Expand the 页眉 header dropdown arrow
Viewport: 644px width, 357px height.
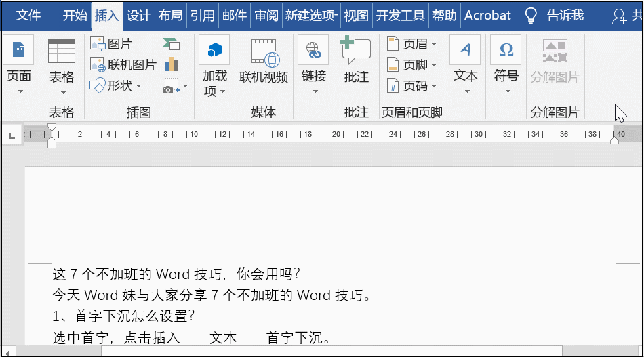point(434,44)
